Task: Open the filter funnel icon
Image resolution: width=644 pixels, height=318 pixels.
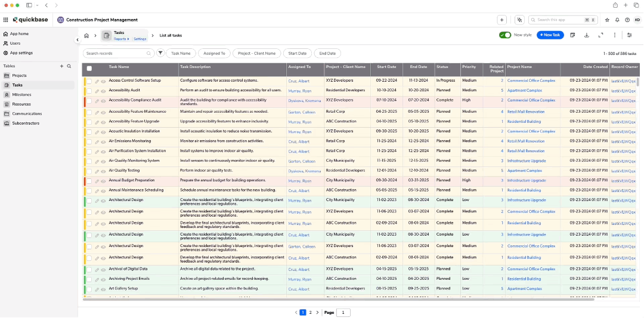Action: (x=160, y=53)
